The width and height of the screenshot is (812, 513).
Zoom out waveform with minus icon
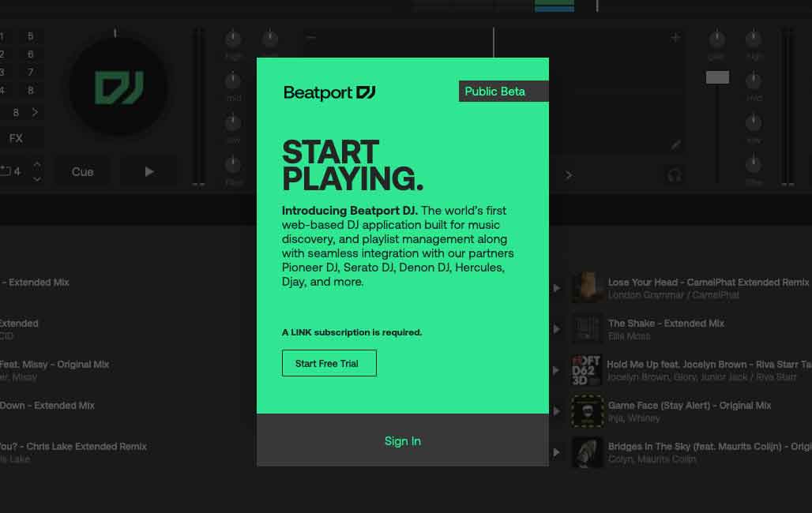click(310, 37)
